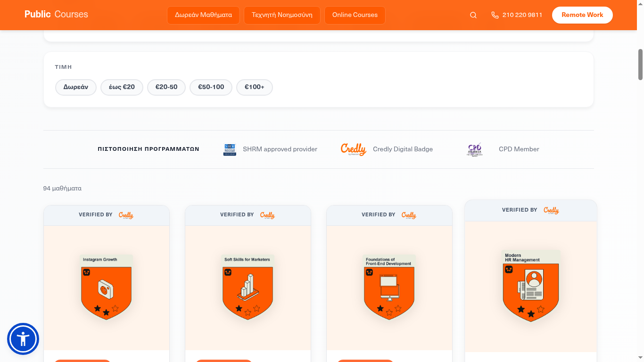
Task: Click Credly logo on Soft Skills card
Action: (267, 215)
